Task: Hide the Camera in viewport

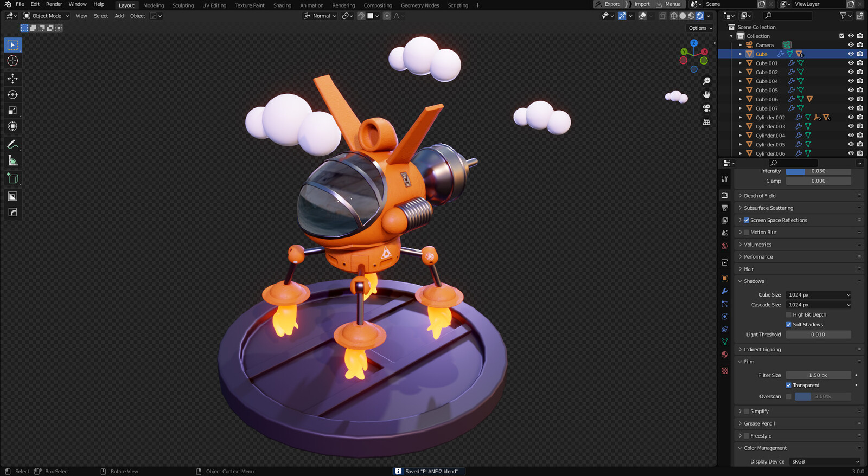Action: pyautogui.click(x=851, y=45)
